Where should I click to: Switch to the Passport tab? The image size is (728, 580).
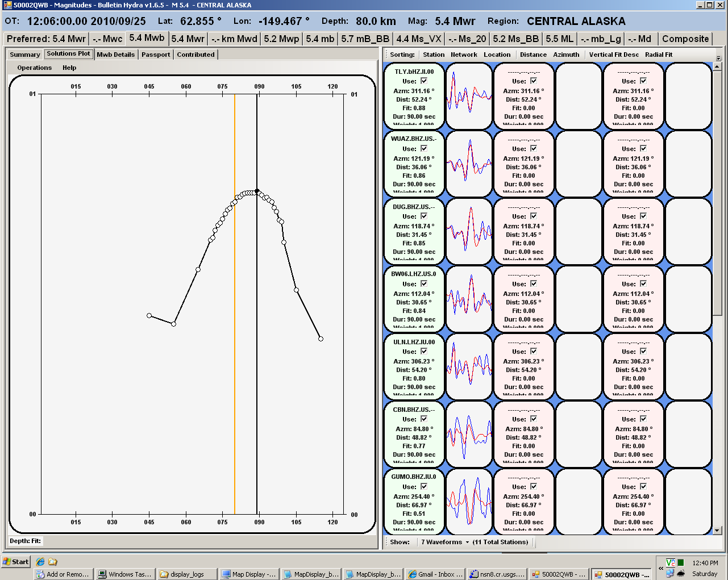click(156, 55)
